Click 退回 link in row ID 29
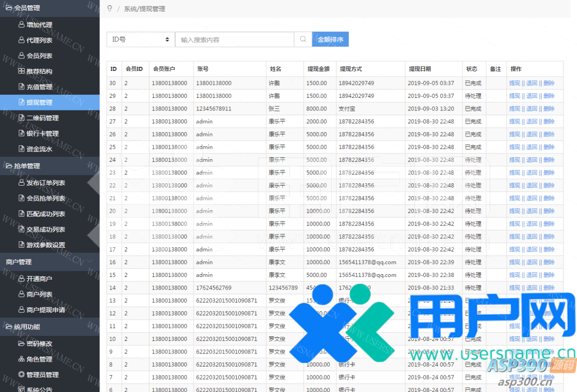 (532, 96)
